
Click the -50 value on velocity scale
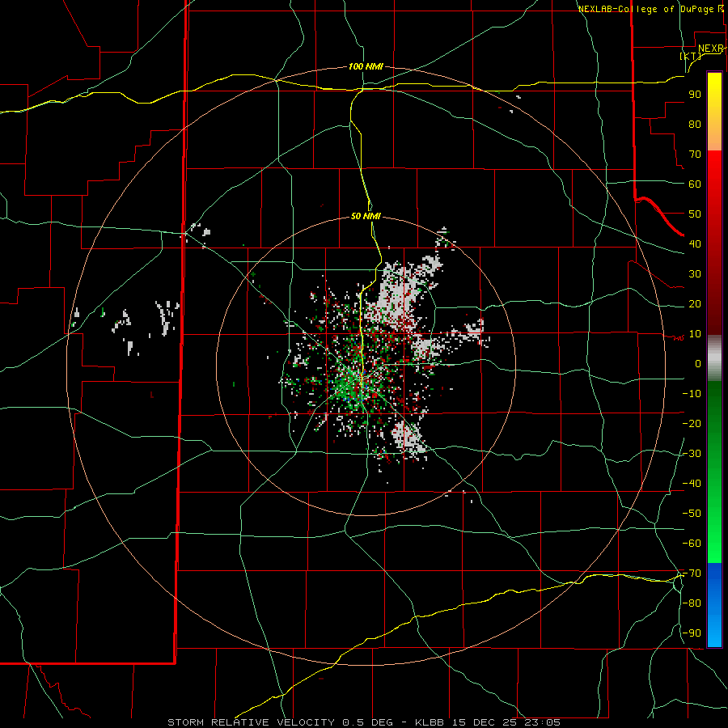(x=692, y=514)
